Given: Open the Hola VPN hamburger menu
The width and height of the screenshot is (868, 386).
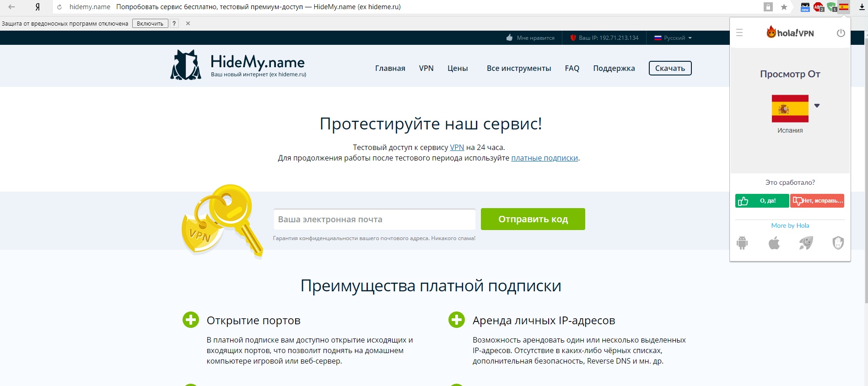Looking at the screenshot, I should pos(739,33).
